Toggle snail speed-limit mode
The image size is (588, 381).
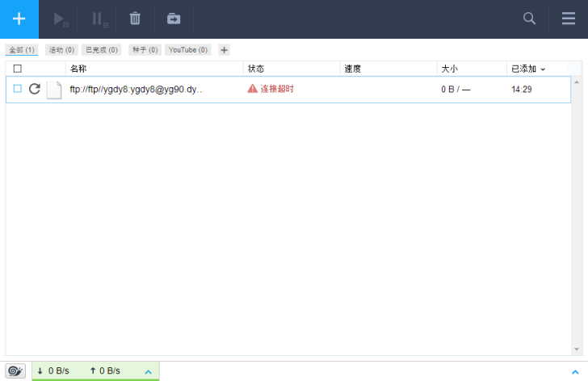coord(15,371)
